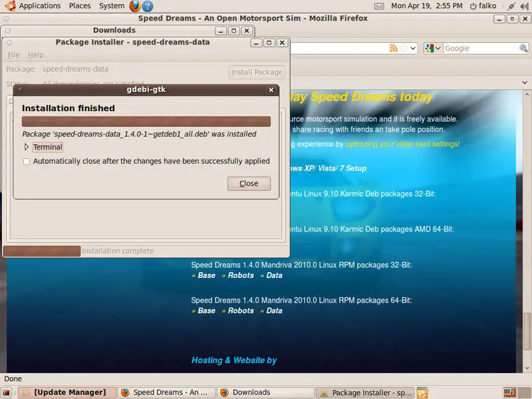Close the gdebi-gtk dialog with its X

(x=271, y=90)
